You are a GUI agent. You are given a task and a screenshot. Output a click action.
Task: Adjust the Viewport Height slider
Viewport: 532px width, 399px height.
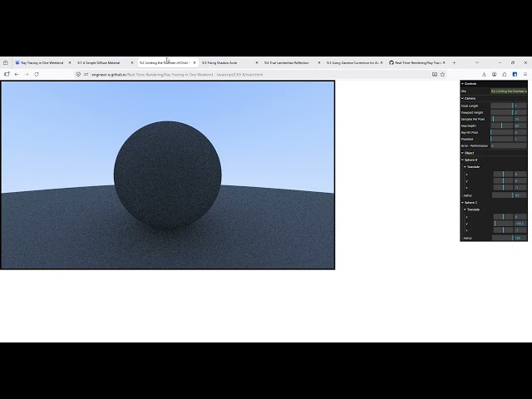click(x=502, y=113)
